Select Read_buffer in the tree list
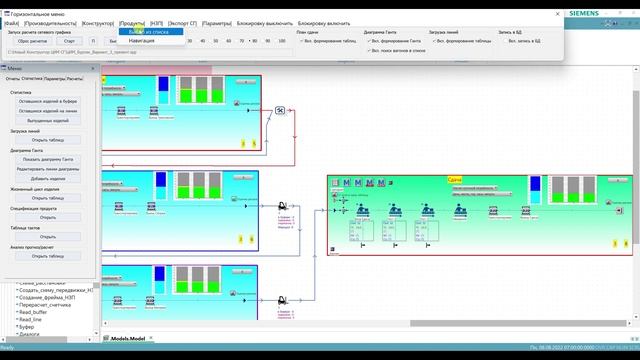 coord(33,312)
